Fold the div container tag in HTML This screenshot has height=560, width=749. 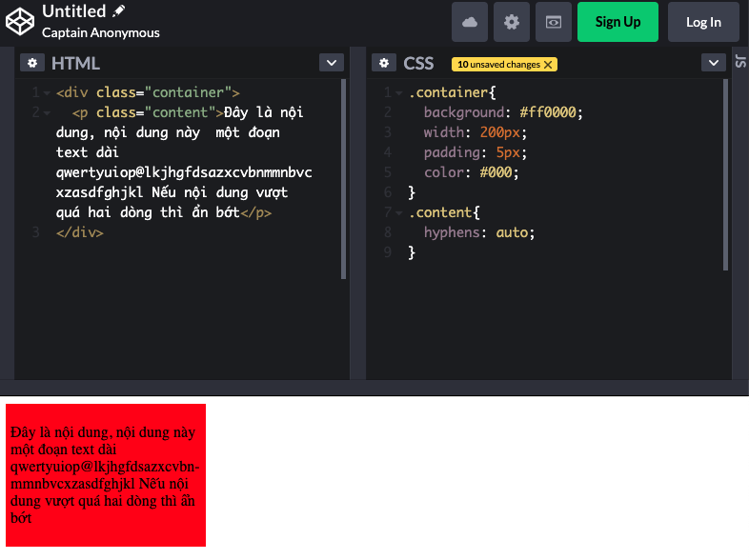(x=47, y=93)
